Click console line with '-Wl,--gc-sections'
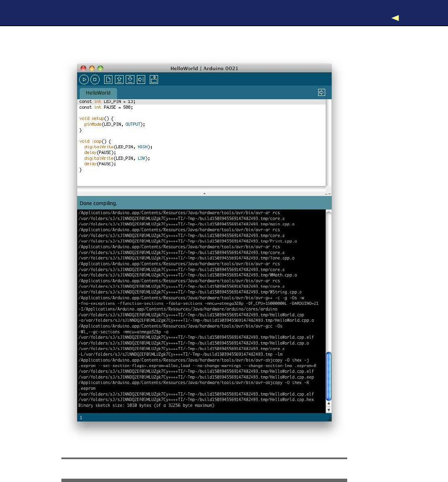 [124, 332]
